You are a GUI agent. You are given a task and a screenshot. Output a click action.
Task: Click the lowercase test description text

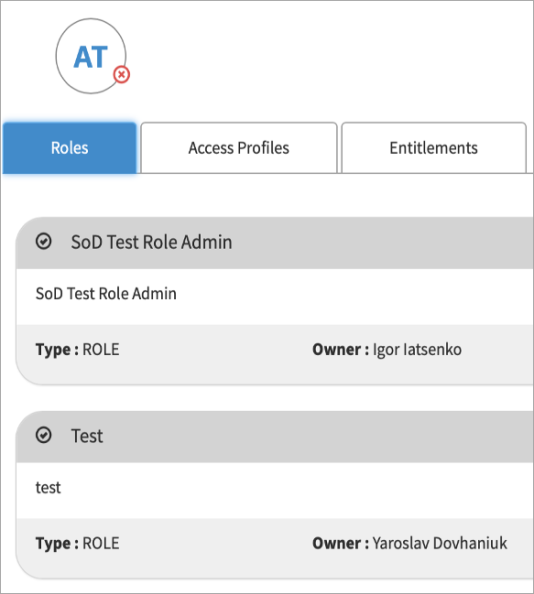point(48,488)
